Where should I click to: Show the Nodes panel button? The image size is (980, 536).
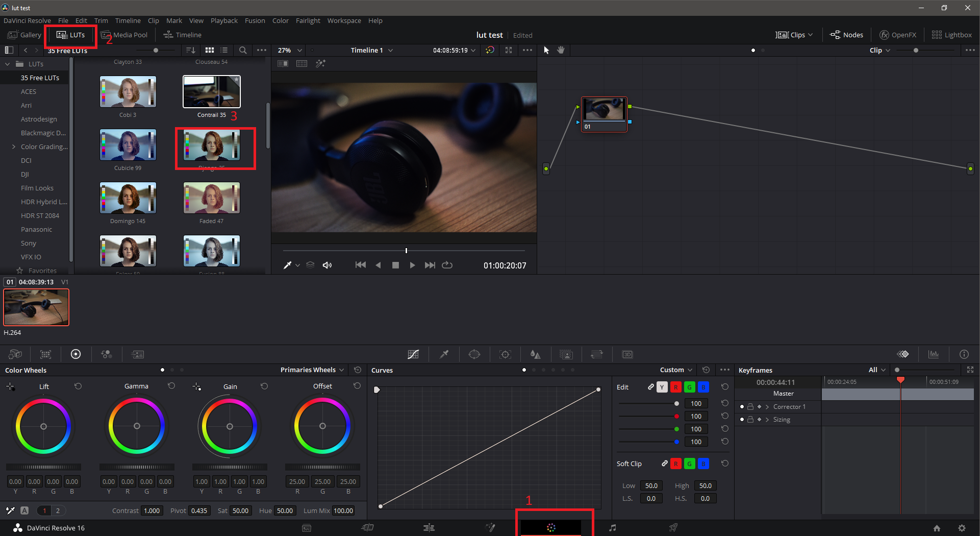[846, 35]
